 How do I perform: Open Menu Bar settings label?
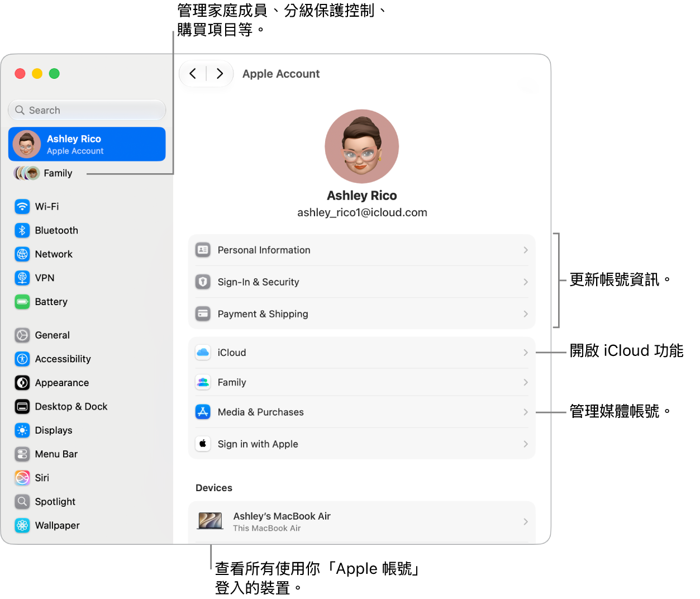click(x=56, y=454)
